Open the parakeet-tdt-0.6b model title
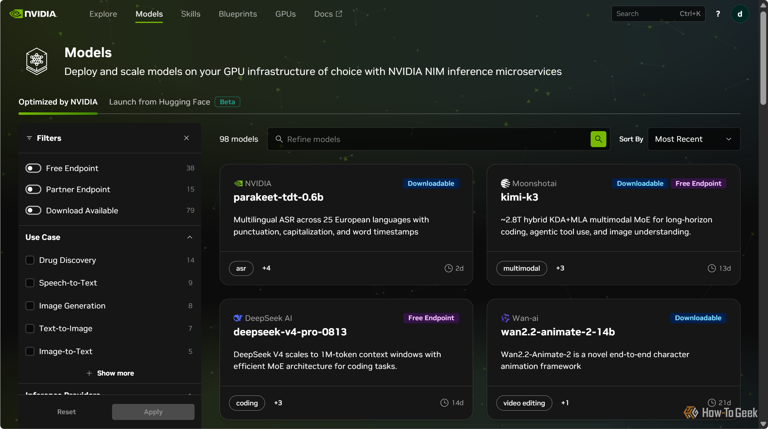 278,197
